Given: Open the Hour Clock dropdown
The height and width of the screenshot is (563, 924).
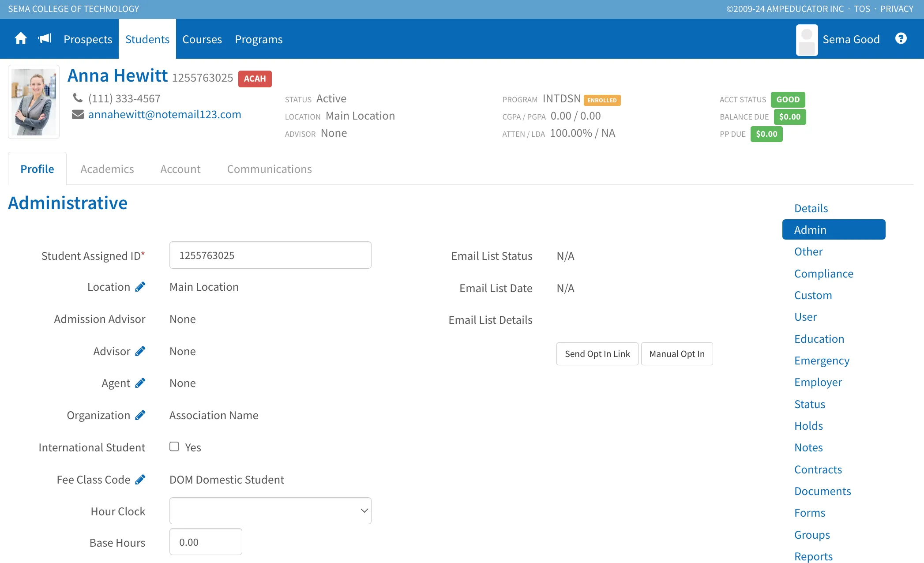Looking at the screenshot, I should (270, 511).
